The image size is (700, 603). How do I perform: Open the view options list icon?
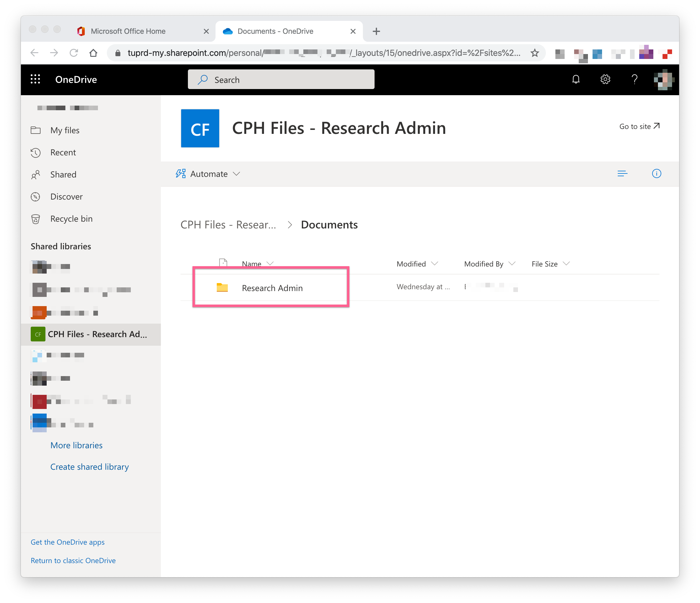(x=622, y=174)
